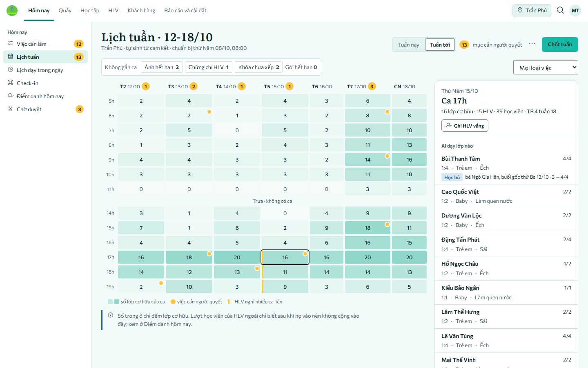Click the Chờ duyệt hourglass icon

click(x=10, y=109)
